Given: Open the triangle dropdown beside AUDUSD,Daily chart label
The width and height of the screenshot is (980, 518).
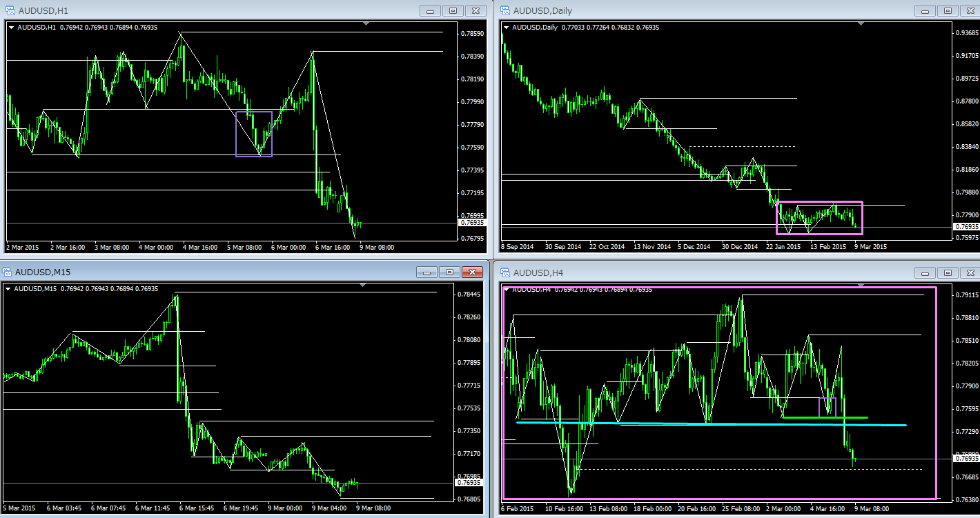Looking at the screenshot, I should pos(507,28).
